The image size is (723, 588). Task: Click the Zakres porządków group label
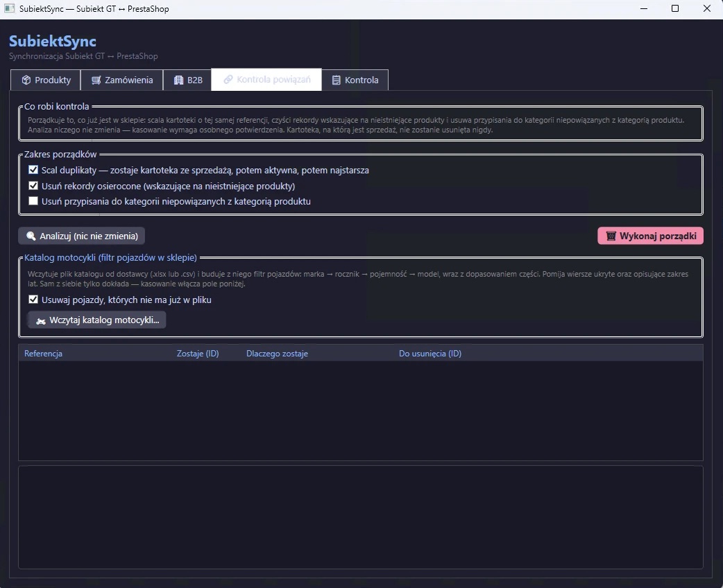(60, 155)
